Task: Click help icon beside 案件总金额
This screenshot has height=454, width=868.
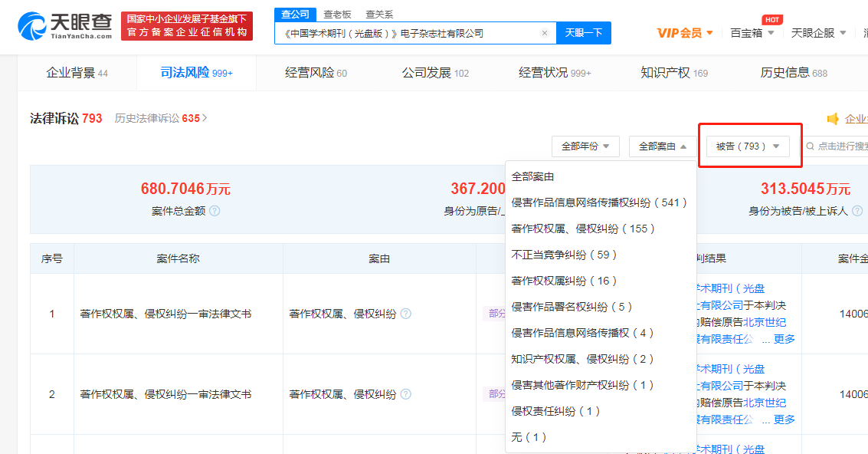Action: coord(215,211)
